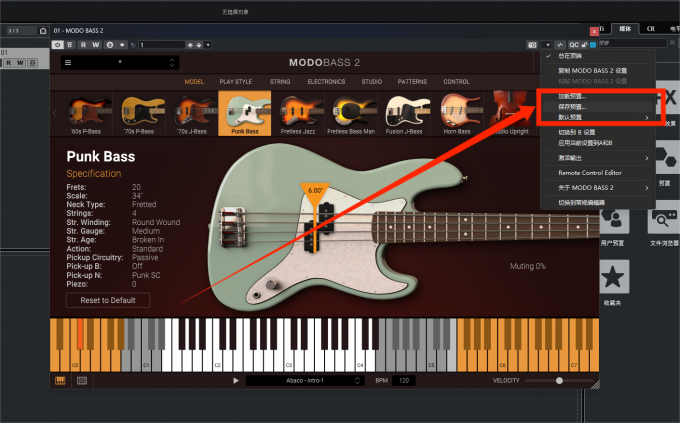Expand the 激活输出 submenu
Screen dimensions: 680x423
coord(598,158)
